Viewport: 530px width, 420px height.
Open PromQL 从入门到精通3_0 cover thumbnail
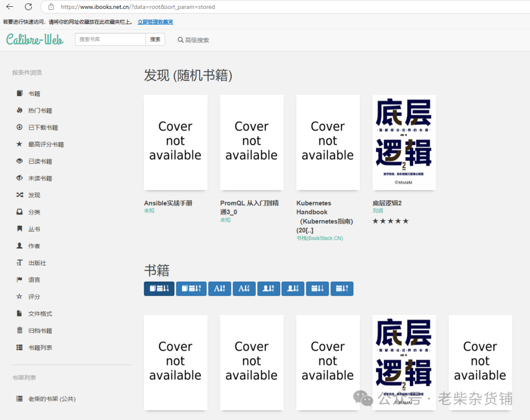pos(252,142)
